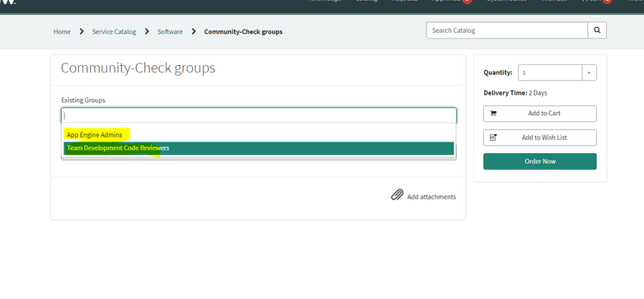This screenshot has height=299, width=644.
Task: Click the Quantity label
Action: click(498, 72)
